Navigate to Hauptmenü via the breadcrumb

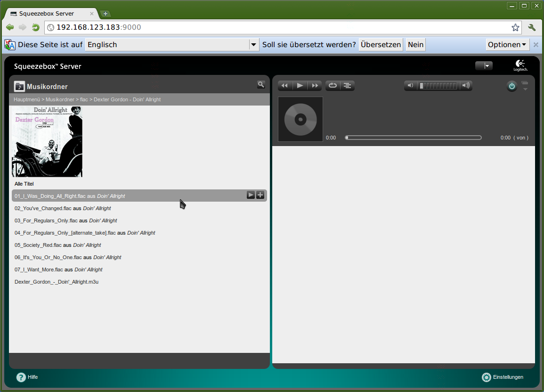pos(27,99)
